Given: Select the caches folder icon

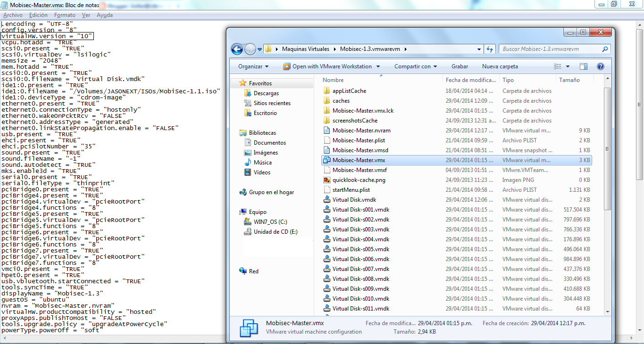Looking at the screenshot, I should (x=326, y=101).
